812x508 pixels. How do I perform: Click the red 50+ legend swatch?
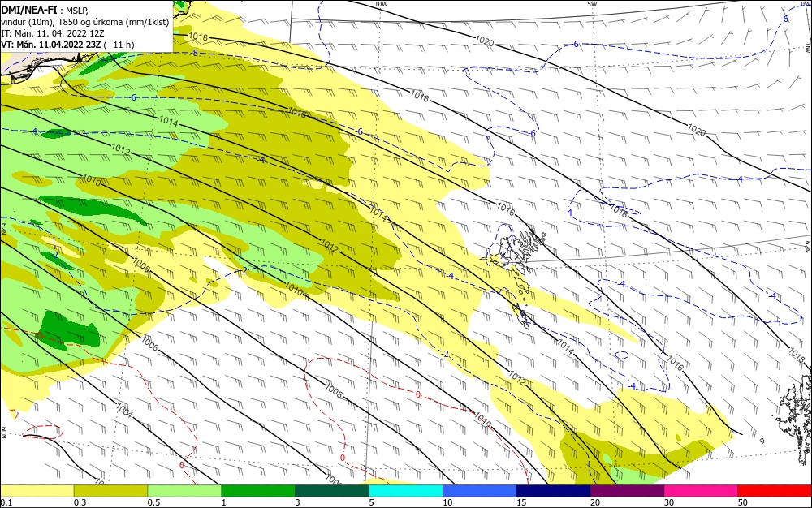pyautogui.click(x=775, y=490)
